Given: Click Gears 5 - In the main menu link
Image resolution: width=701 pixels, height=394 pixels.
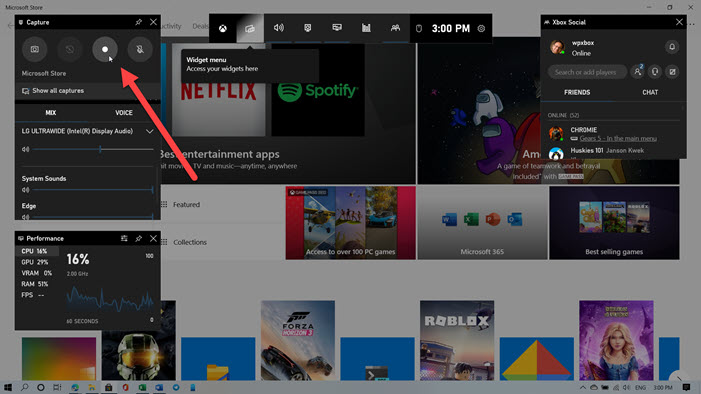Looking at the screenshot, I should pos(618,139).
